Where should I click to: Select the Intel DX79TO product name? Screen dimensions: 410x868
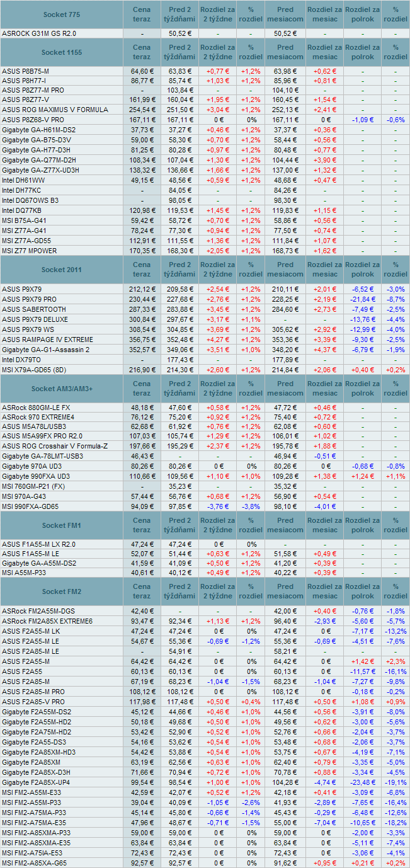click(21, 359)
